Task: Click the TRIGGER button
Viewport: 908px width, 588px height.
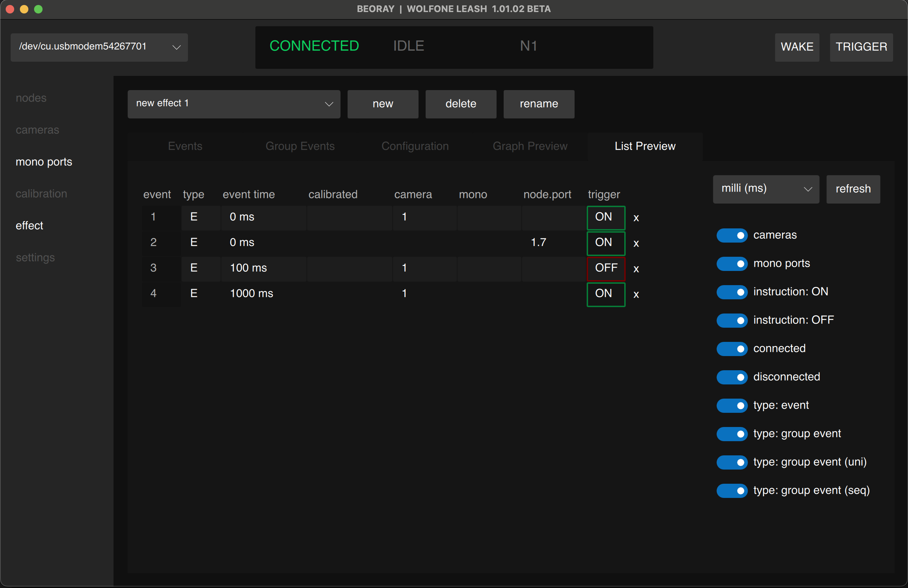Action: (861, 47)
